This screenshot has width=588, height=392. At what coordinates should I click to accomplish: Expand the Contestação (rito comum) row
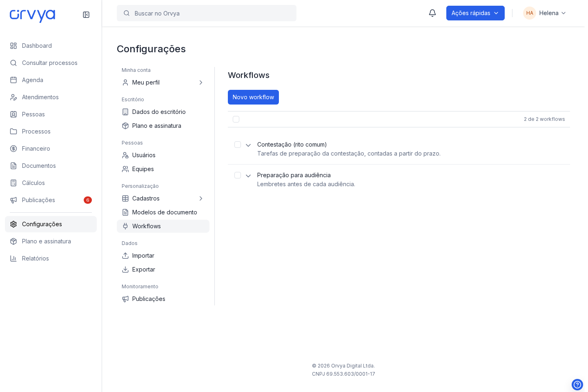tap(248, 145)
